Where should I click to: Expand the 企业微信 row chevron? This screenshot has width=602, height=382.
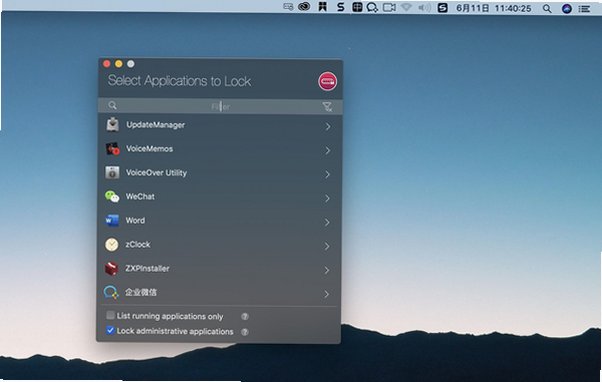(326, 294)
